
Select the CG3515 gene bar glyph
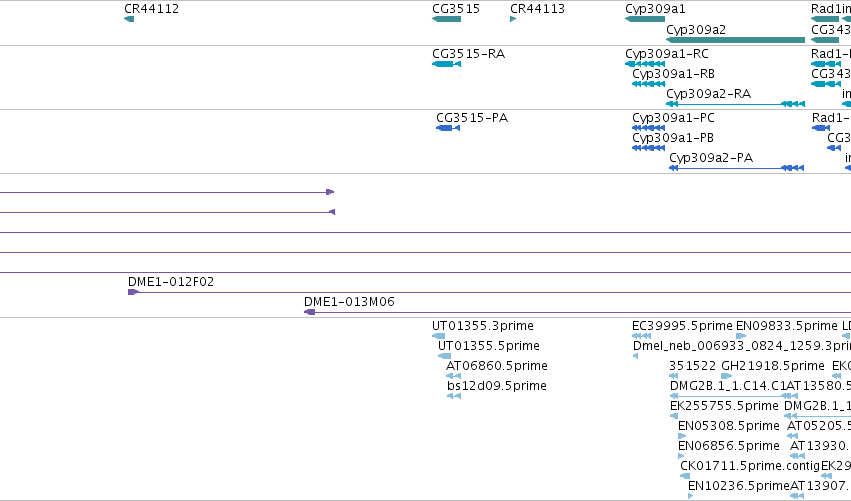[447, 19]
